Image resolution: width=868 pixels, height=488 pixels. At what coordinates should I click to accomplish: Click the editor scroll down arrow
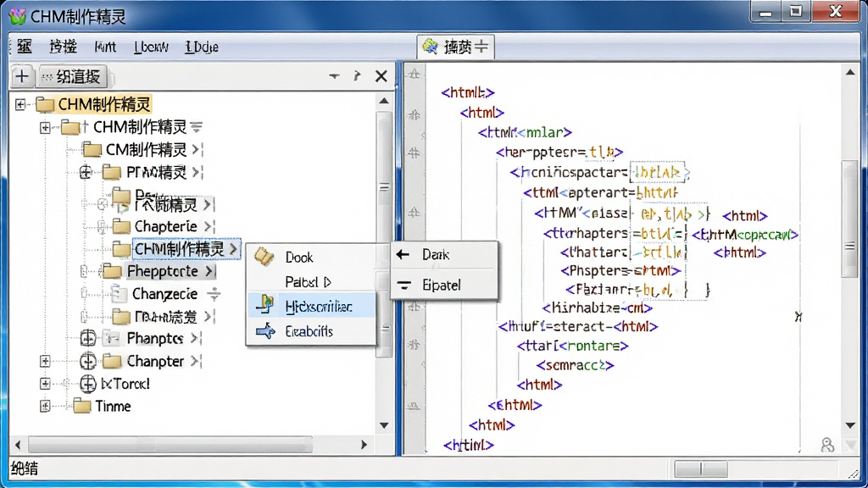coord(851,425)
